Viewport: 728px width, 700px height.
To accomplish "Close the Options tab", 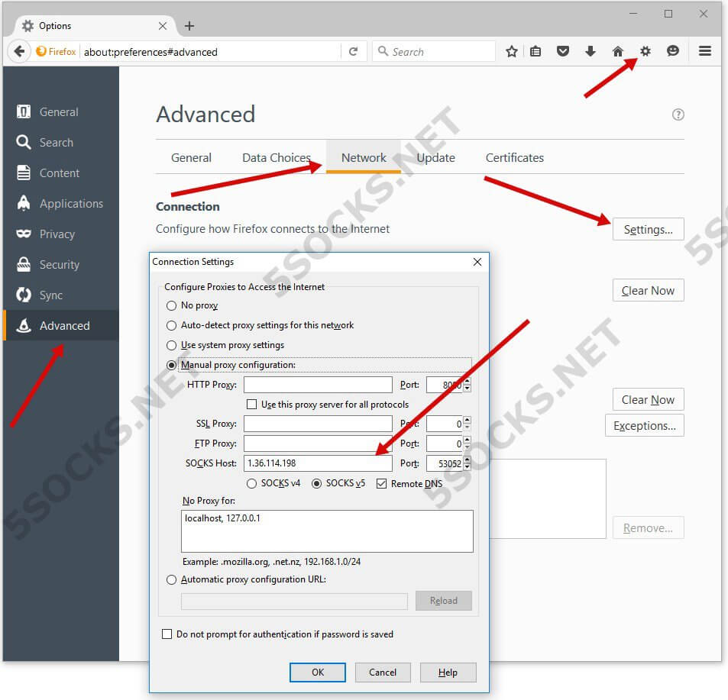I will (163, 26).
